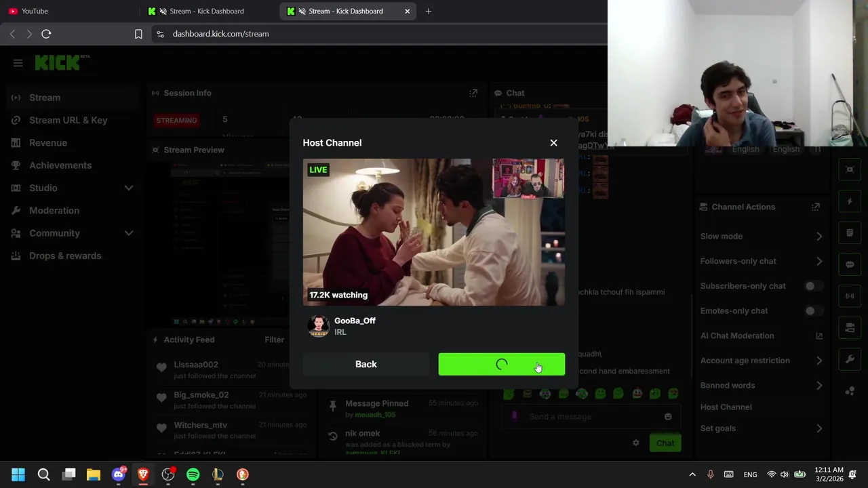Click the Back button in Host Channel dialog
Screen dimensions: 868x488
coord(366,364)
